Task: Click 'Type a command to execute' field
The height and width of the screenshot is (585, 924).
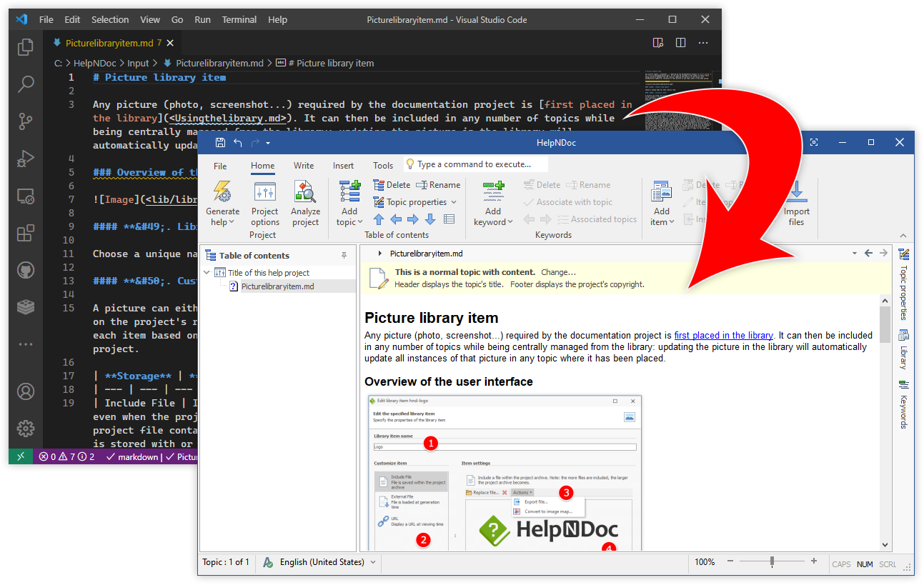Action: pos(477,164)
